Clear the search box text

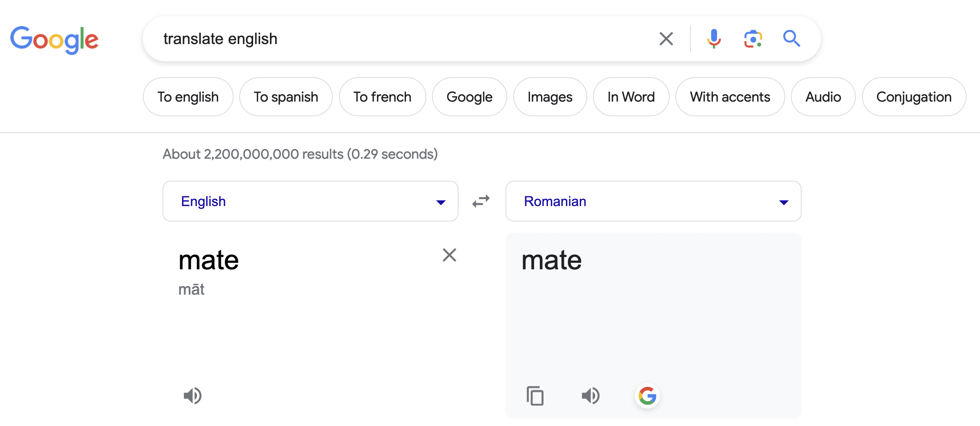[x=666, y=39]
